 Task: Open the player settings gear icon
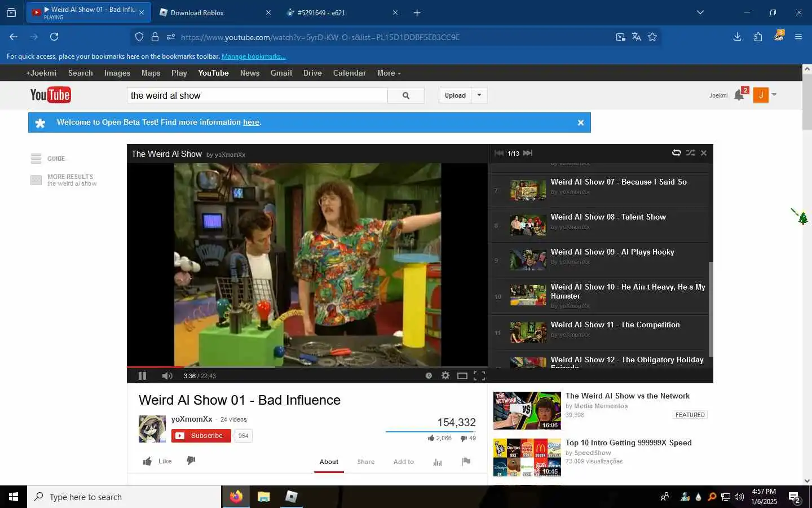pyautogui.click(x=445, y=375)
